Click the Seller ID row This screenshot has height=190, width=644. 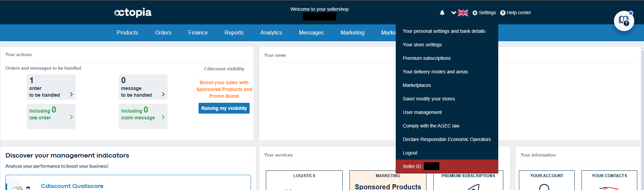tap(447, 166)
